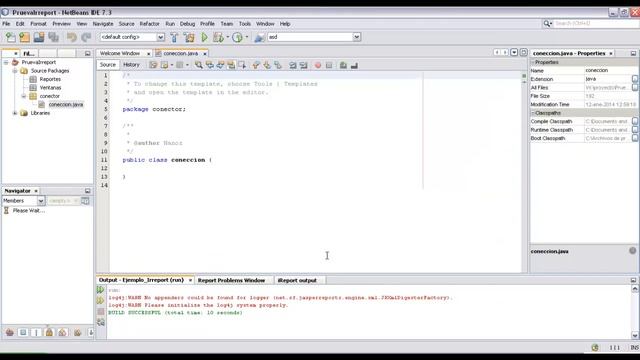Toggle Rectangular Selection in editor toolbar
Image resolution: width=640 pixels, height=360 pixels.
click(x=242, y=65)
